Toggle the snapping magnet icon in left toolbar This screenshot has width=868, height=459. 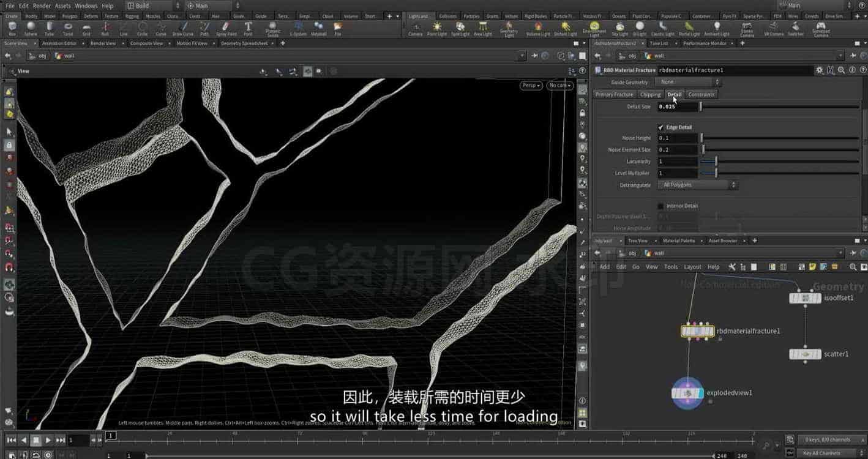[x=9, y=267]
